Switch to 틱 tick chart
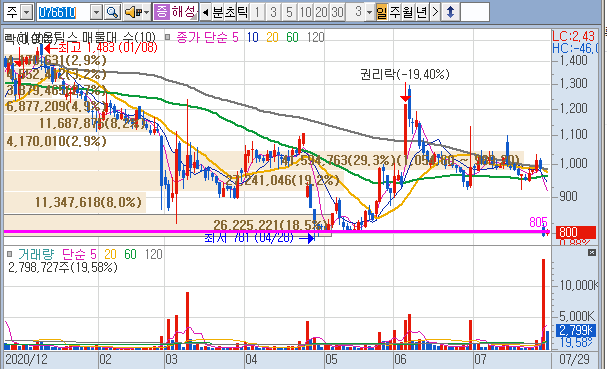This screenshot has width=607, height=369. [242, 12]
